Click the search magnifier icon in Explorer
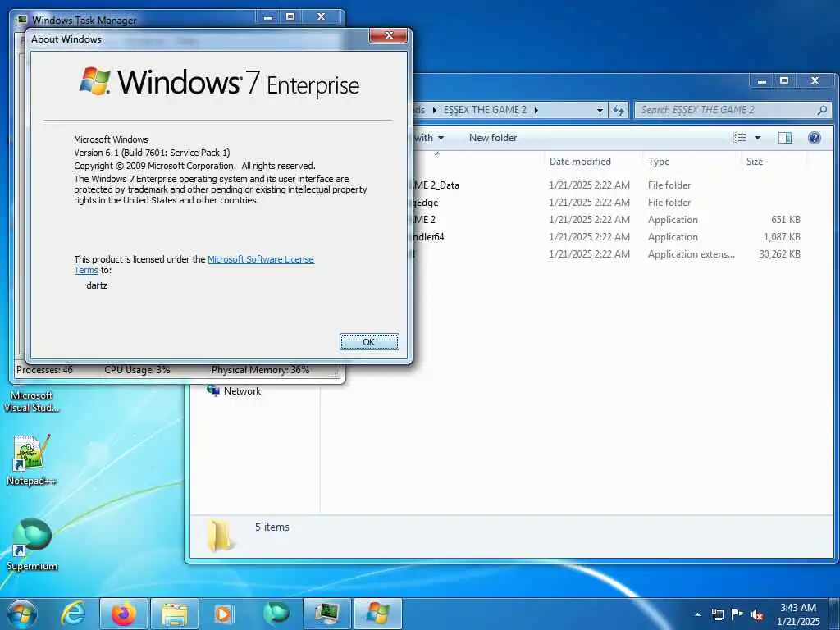This screenshot has height=630, width=840. coord(822,110)
